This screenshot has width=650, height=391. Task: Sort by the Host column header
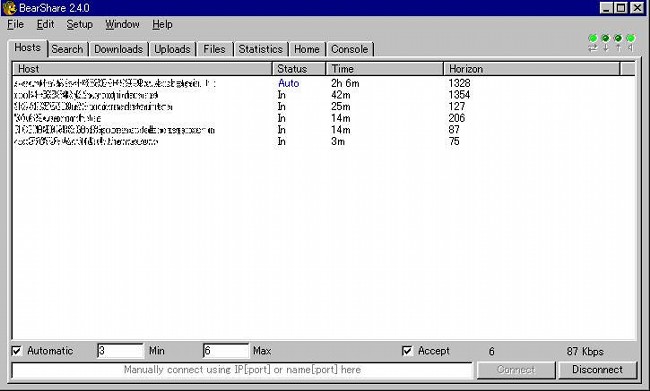point(142,69)
